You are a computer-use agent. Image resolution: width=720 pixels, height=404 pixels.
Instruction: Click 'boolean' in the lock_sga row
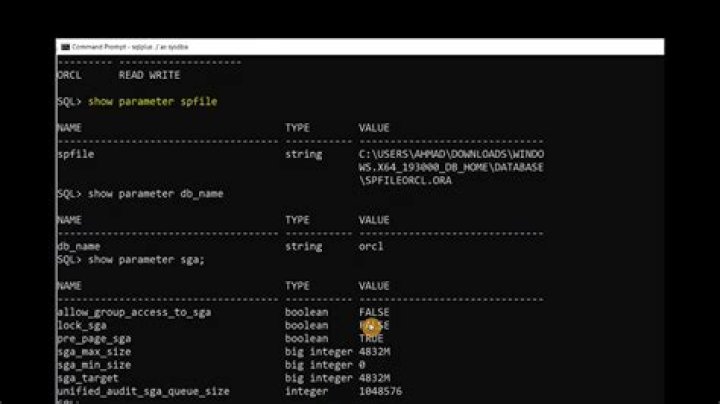(306, 325)
